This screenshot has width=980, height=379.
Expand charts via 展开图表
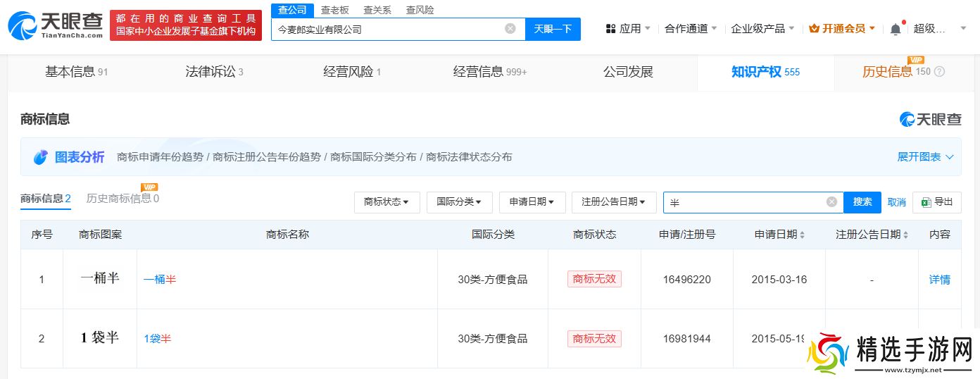coord(924,157)
